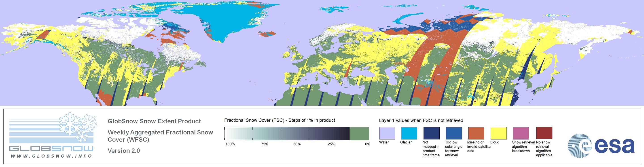
Task: Click the GlobSnow snowflake logo
Action: 78,127
